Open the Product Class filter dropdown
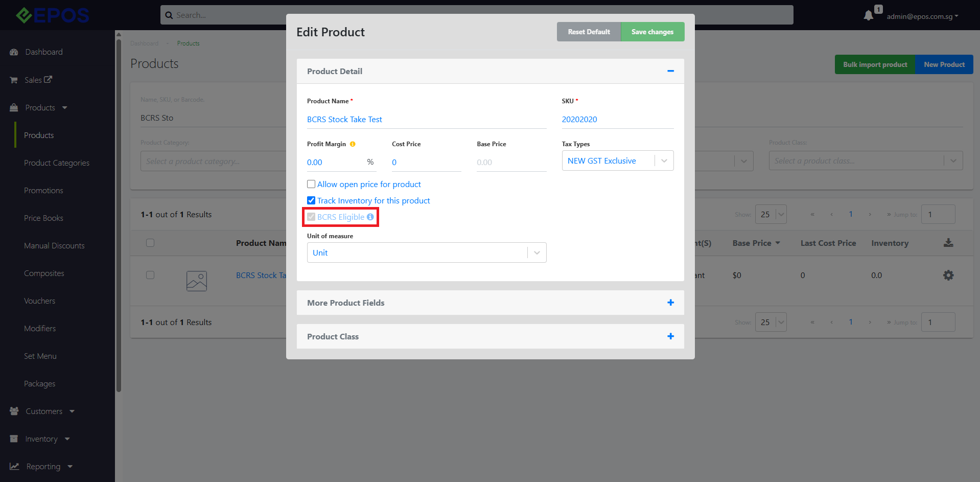Viewport: 980px width, 482px height. pos(866,160)
